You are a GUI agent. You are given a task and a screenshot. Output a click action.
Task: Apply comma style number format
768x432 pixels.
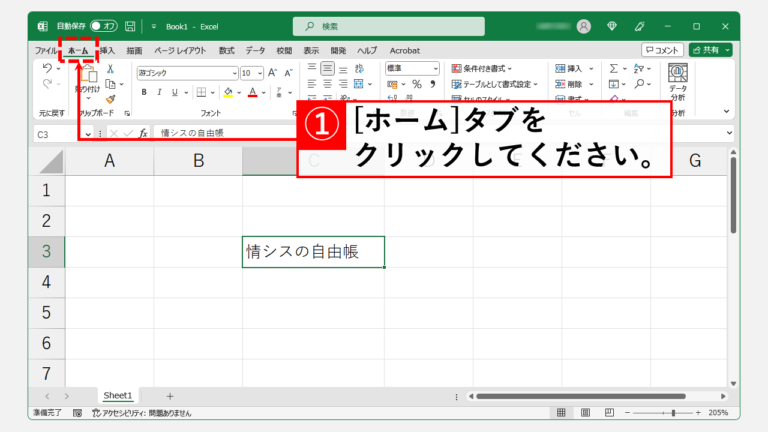432,84
